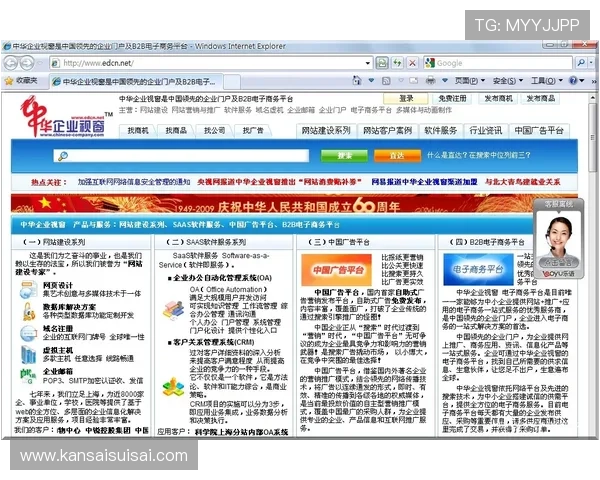The height and width of the screenshot is (480, 600).
Task: Open the 与北大青鸟建就业关系 link
Action: 523,182
